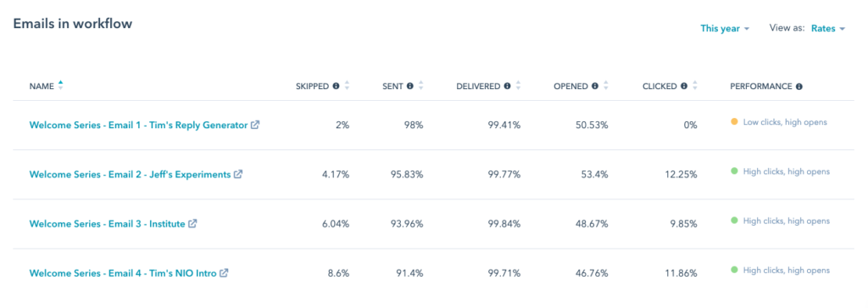Open external link icon for Email 3 - Institute
The height and width of the screenshot is (308, 868).
[x=192, y=224]
